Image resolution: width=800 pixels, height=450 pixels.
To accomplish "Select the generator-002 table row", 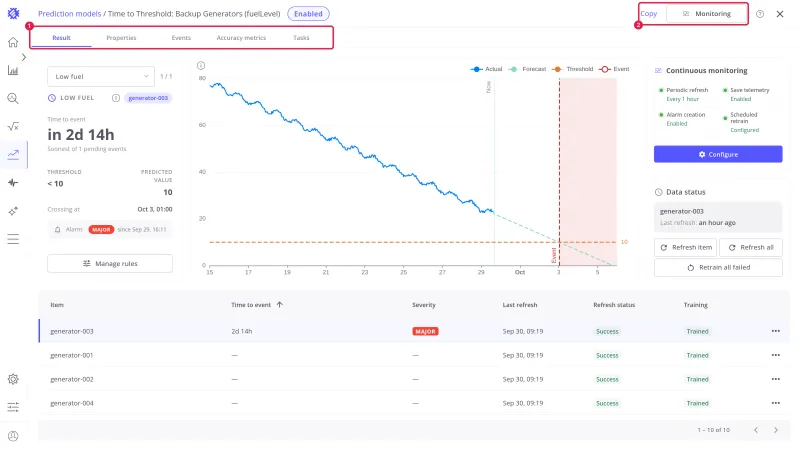I will click(414, 379).
